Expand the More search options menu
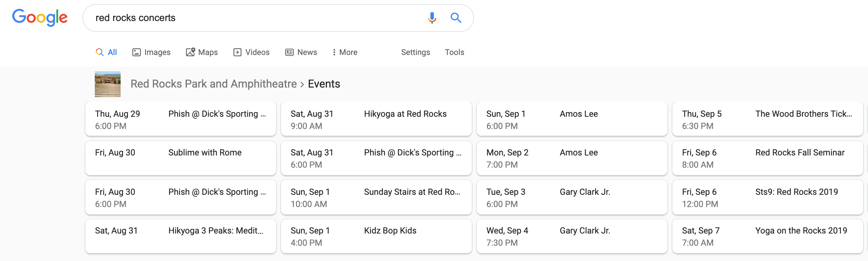Screen dimensions: 868x261 click(x=345, y=52)
